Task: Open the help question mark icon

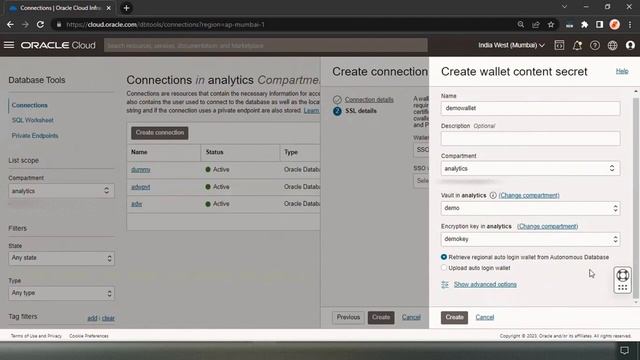Action: coord(595,45)
